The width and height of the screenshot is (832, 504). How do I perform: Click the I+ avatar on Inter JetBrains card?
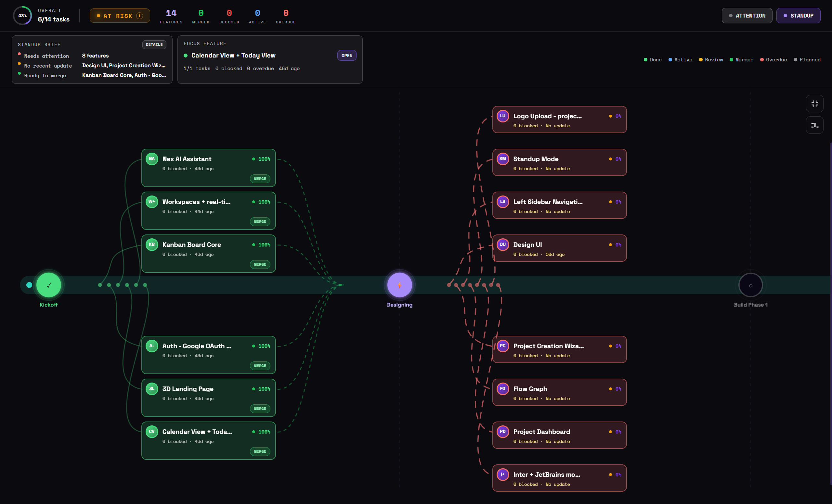click(503, 474)
